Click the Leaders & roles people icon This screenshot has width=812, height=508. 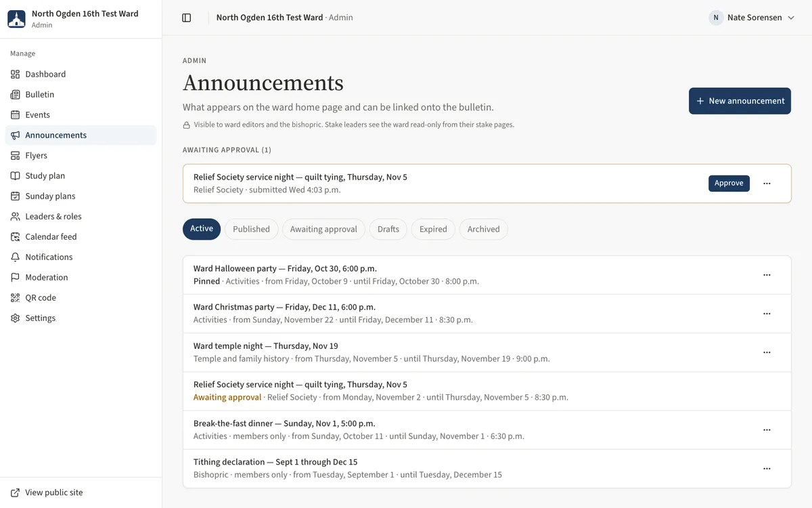point(15,217)
